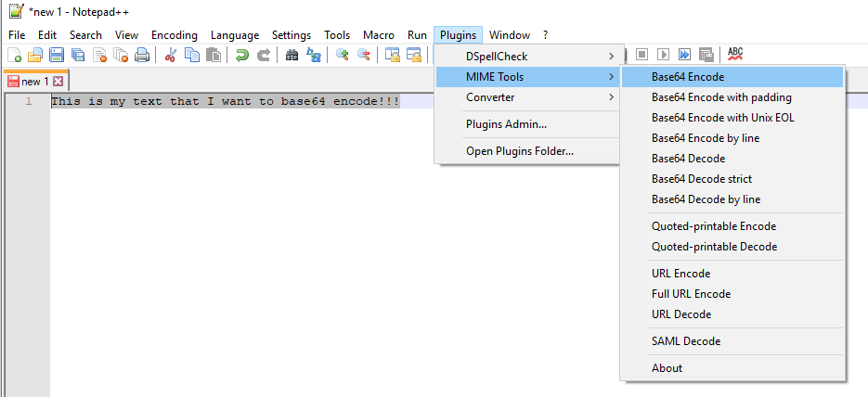868x397 pixels.
Task: Open the Run menu
Action: pos(418,35)
